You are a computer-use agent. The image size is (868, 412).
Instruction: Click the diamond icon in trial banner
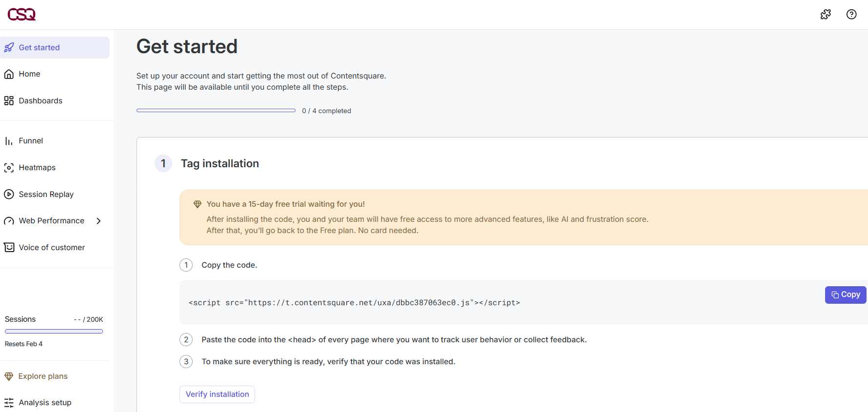point(197,204)
